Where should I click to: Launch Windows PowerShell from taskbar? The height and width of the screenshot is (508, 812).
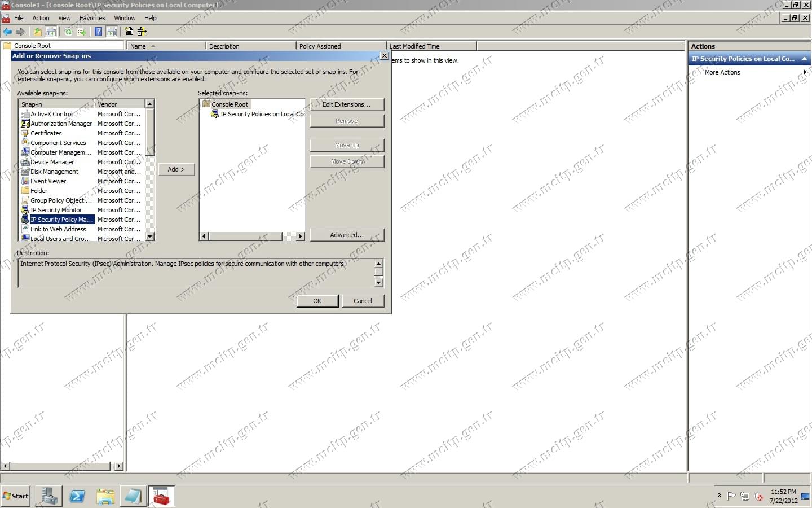(77, 496)
